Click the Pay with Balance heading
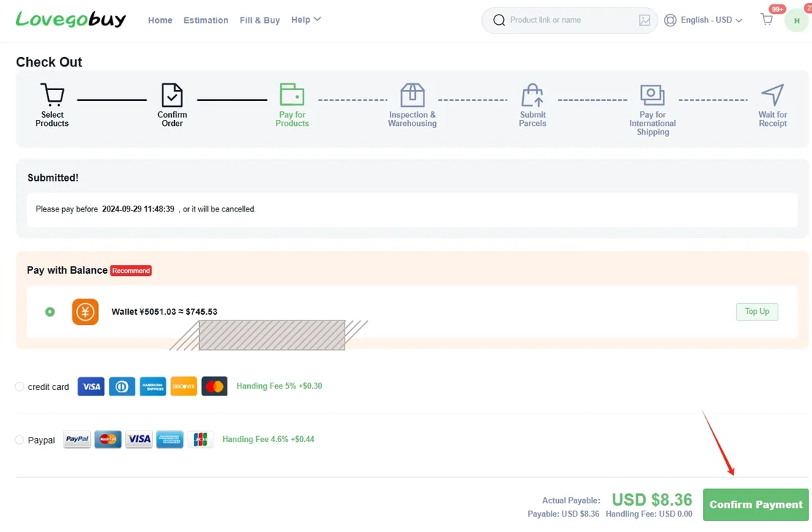Screen dimensions: 812x532 pos(67,271)
